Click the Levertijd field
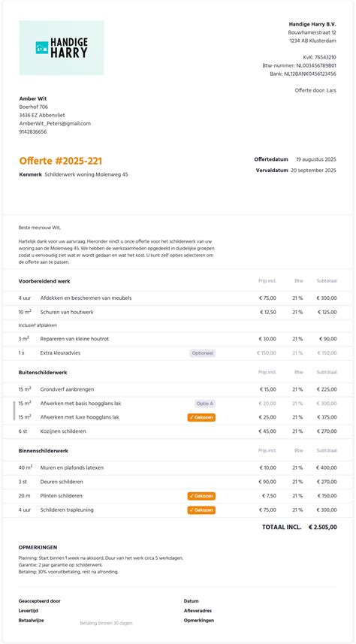 [x=29, y=611]
